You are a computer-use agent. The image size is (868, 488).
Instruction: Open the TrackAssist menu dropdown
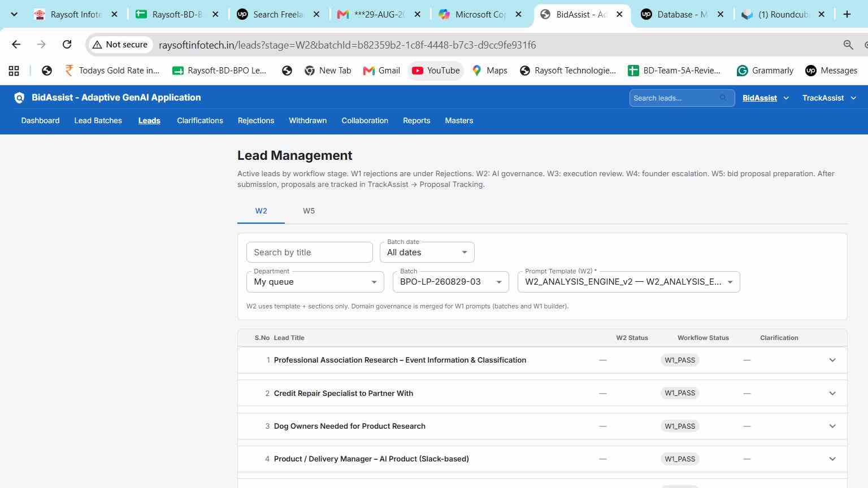tap(829, 98)
